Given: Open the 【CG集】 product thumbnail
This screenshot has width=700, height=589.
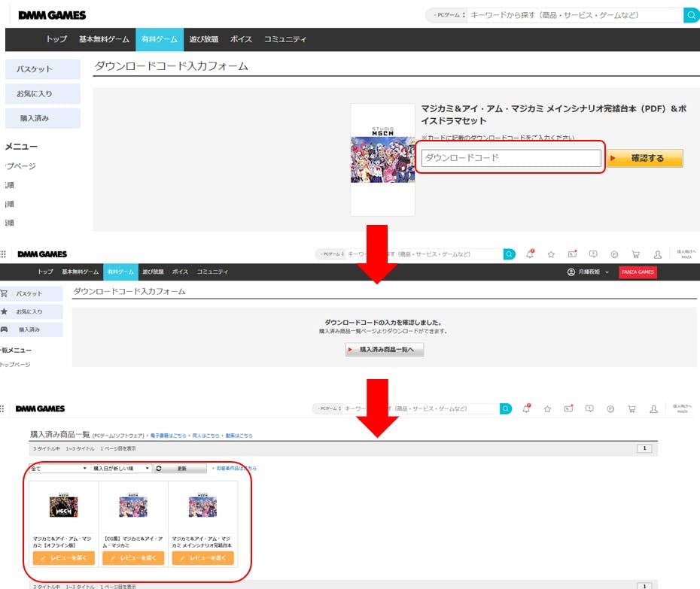Looking at the screenshot, I should [x=133, y=506].
